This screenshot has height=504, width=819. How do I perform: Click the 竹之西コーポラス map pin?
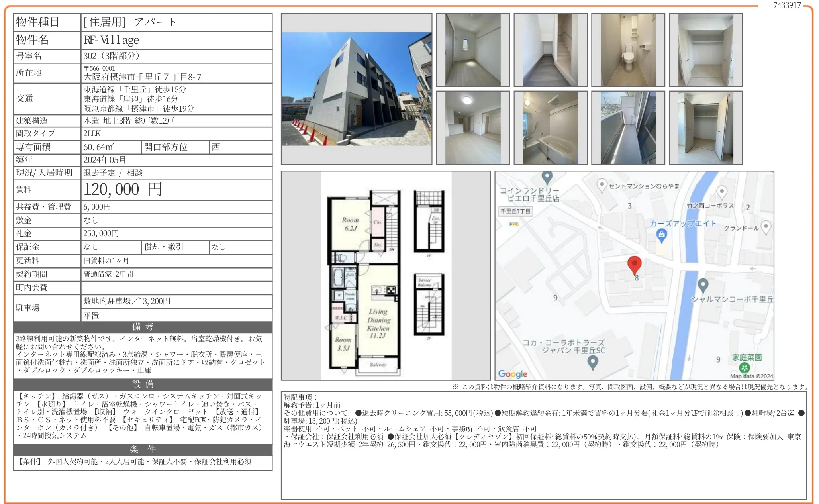[722, 192]
